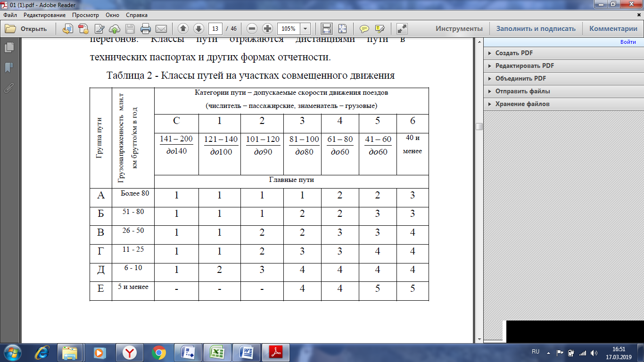Click the volume speaker tray icon
Screen dimensions: 644x362
[594, 353]
